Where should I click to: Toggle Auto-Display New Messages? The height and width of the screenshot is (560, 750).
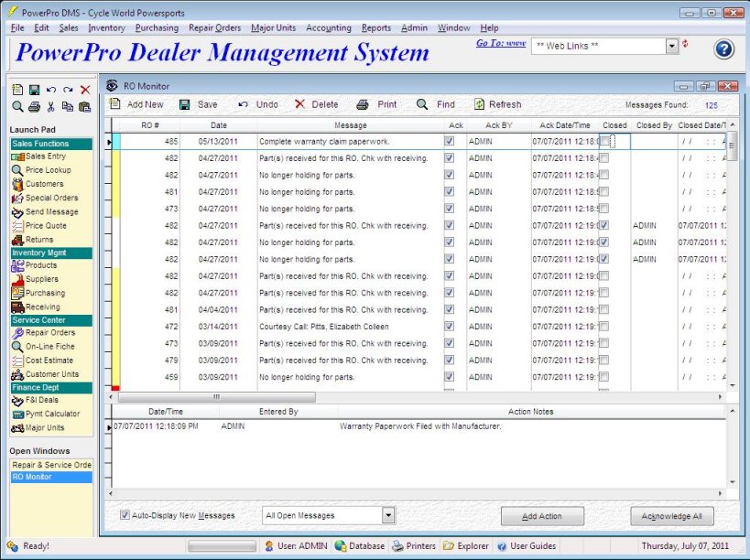tap(125, 514)
